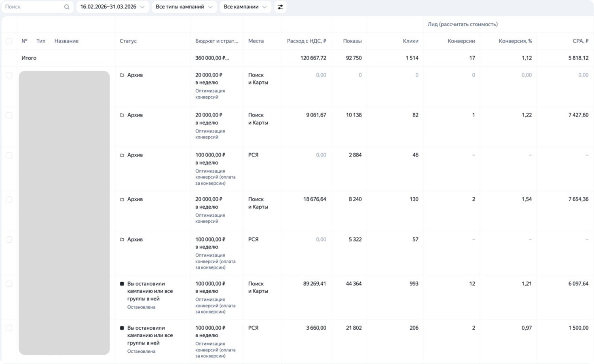Click the 'Конверсия, %' column header
The height and width of the screenshot is (364, 594).
click(515, 41)
